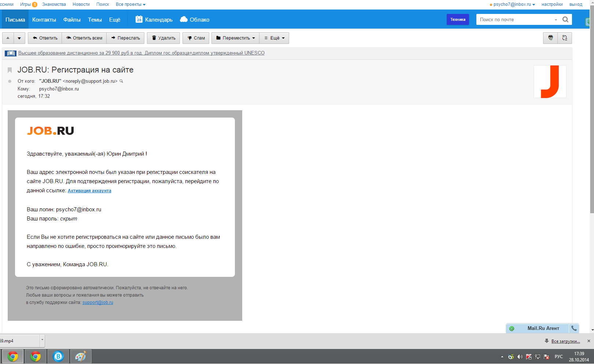Open the Темы tab
Image resolution: width=594 pixels, height=364 pixels.
(x=95, y=20)
